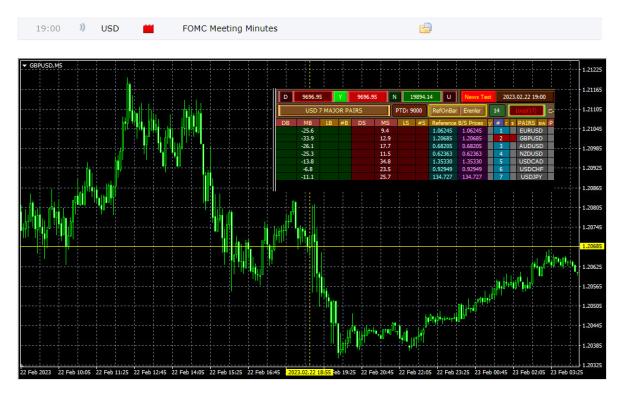This screenshot has height=398, width=625.
Task: Click the 9696.95 value next to D
Action: click(x=312, y=97)
